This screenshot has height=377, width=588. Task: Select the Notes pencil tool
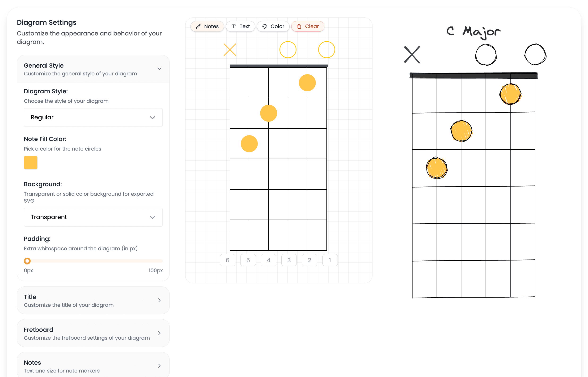point(207,26)
